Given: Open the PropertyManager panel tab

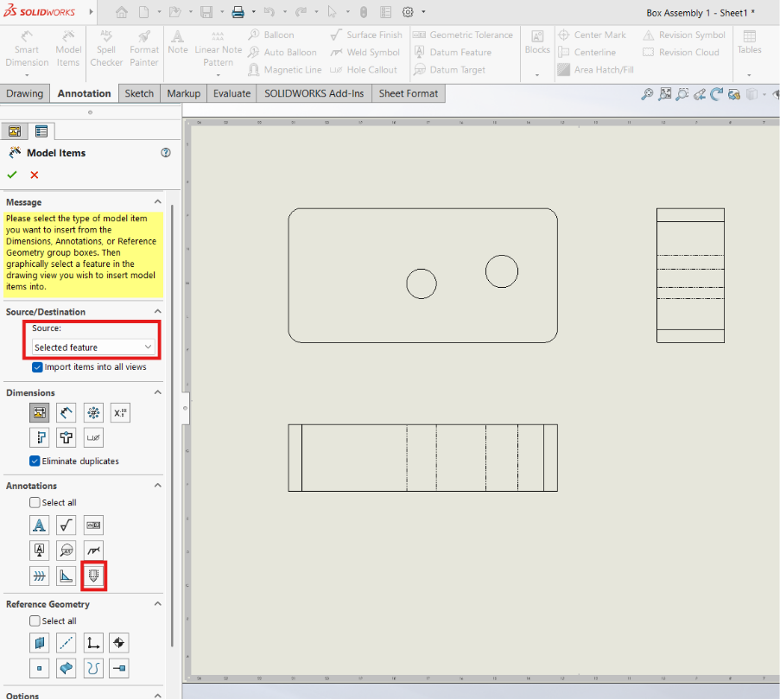Looking at the screenshot, I should tap(41, 131).
